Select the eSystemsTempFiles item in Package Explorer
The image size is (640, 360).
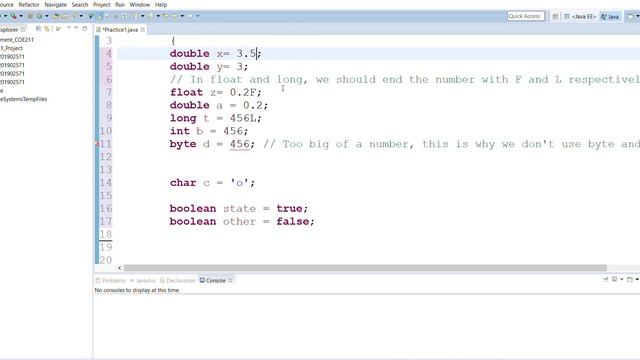(x=23, y=99)
